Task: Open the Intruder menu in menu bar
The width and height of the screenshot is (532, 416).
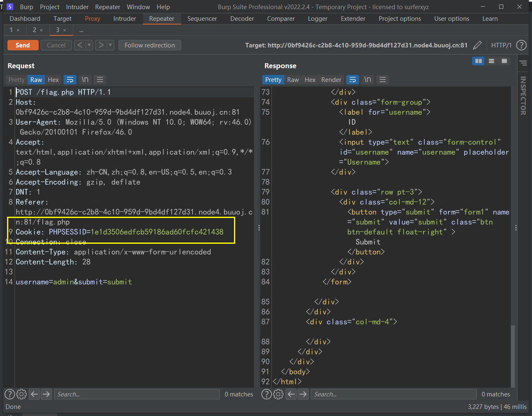Action: tap(77, 7)
